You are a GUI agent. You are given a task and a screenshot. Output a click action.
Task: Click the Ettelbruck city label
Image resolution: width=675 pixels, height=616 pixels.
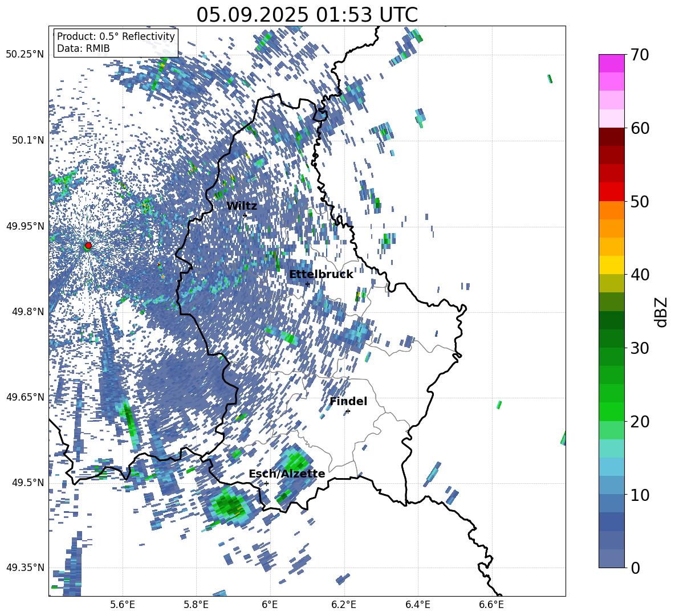[x=321, y=275]
